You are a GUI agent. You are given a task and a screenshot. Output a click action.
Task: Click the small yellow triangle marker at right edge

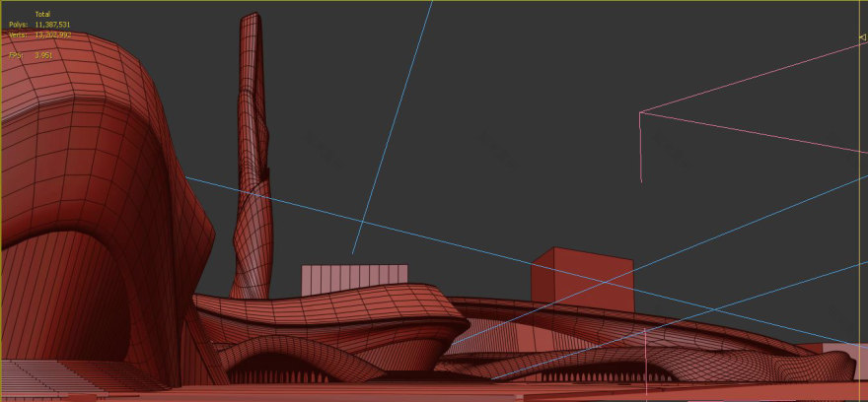pyautogui.click(x=863, y=38)
